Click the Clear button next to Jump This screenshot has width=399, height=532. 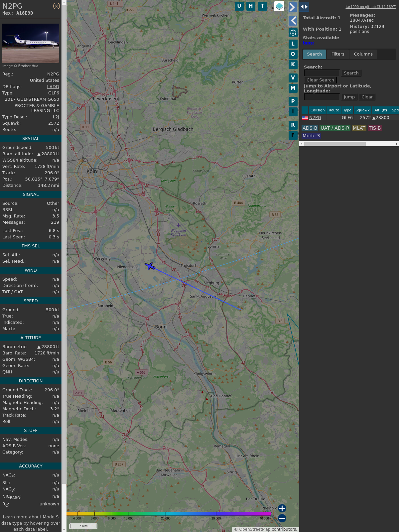point(367,97)
